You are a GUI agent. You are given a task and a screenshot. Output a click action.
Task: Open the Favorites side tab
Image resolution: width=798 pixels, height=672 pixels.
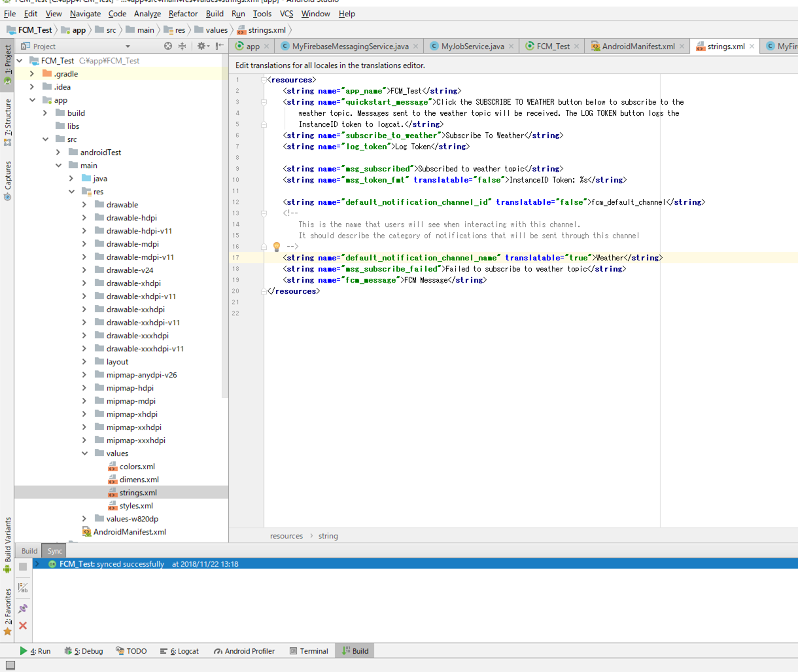tap(7, 612)
